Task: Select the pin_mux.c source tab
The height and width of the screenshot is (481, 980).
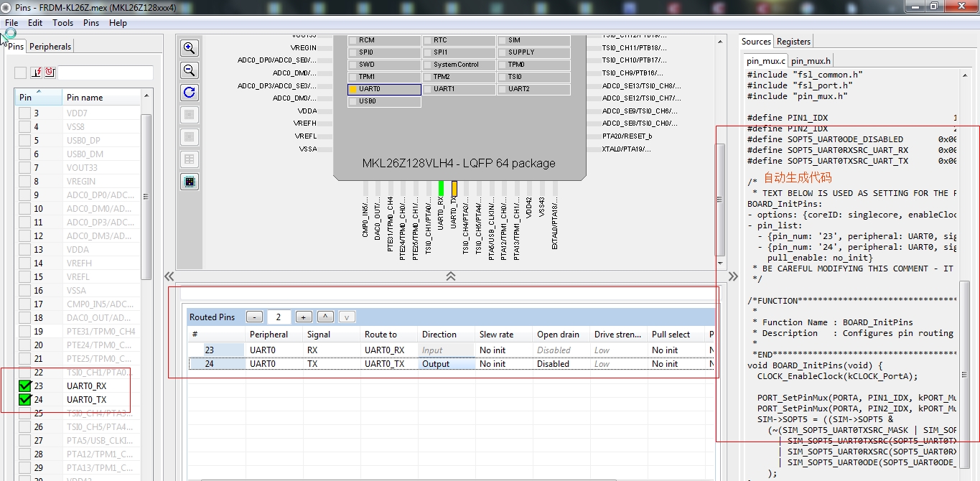Action: [x=765, y=61]
